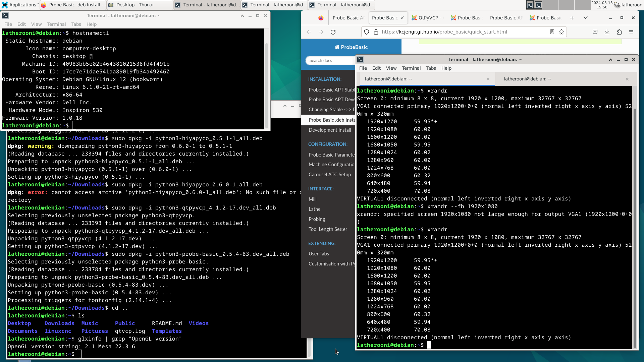Viewport: 644px width, 362px height.
Task: Switch to workspace one in pager
Action: pyautogui.click(x=534, y=5)
